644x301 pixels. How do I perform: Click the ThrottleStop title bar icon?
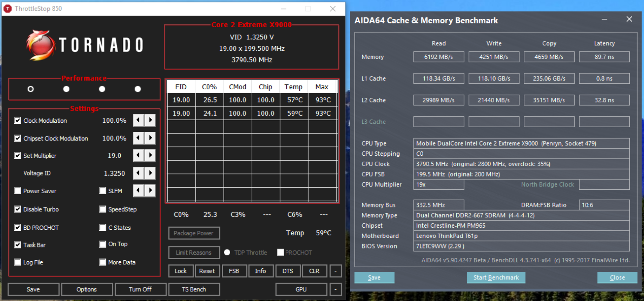[7, 9]
